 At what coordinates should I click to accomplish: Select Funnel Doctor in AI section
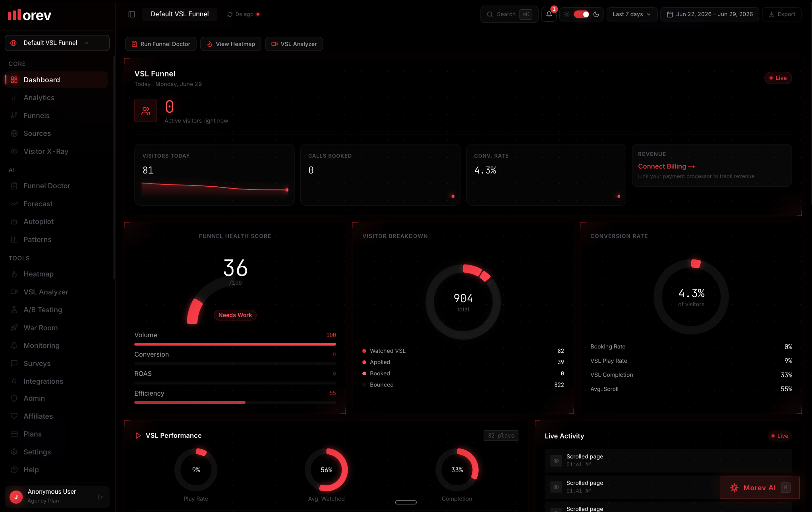(56, 186)
